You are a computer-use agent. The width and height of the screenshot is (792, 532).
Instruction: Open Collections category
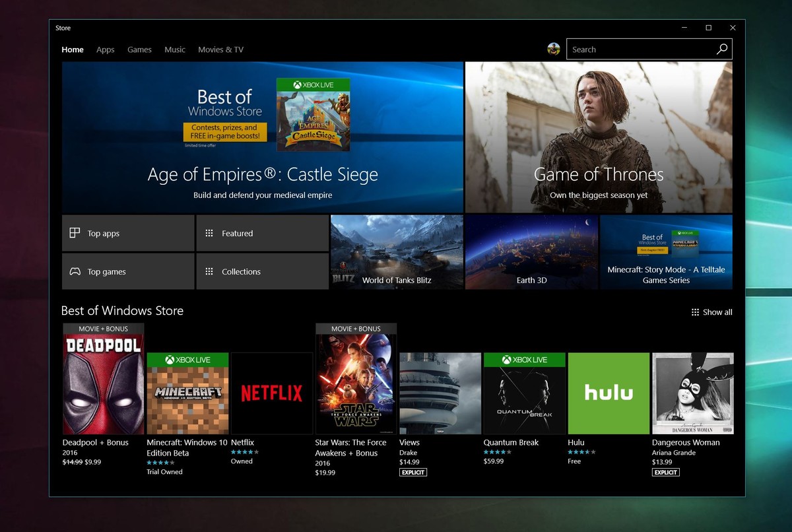tap(263, 271)
